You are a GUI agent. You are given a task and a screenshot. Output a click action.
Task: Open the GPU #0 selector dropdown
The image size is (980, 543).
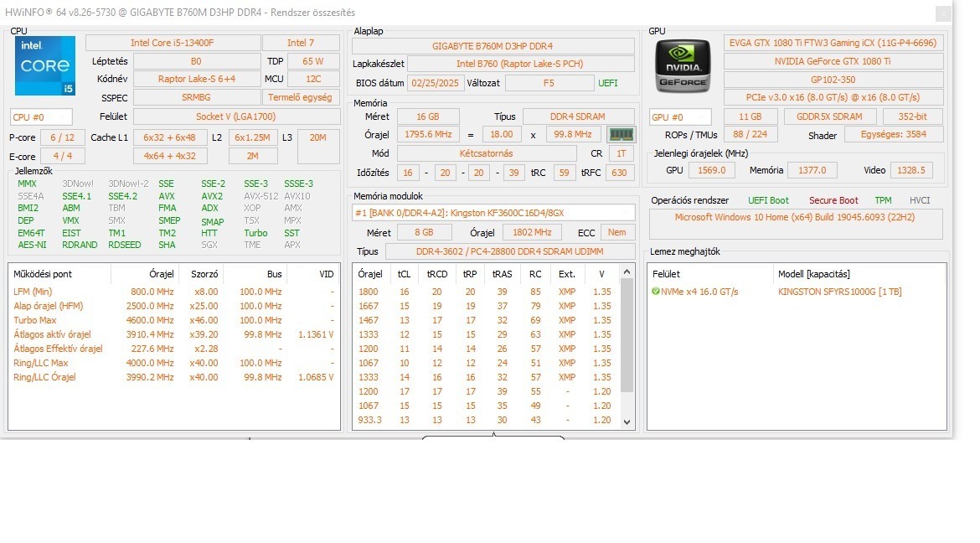pos(681,117)
